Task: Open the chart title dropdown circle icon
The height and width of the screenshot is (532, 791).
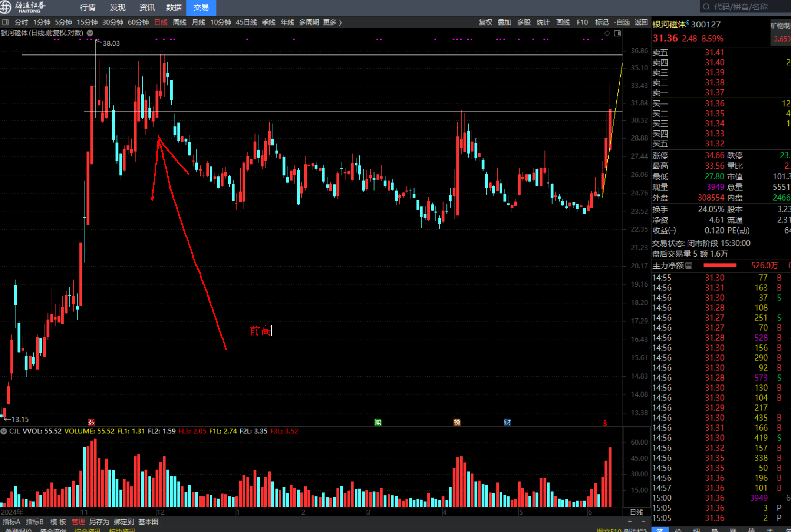Action: [90, 33]
